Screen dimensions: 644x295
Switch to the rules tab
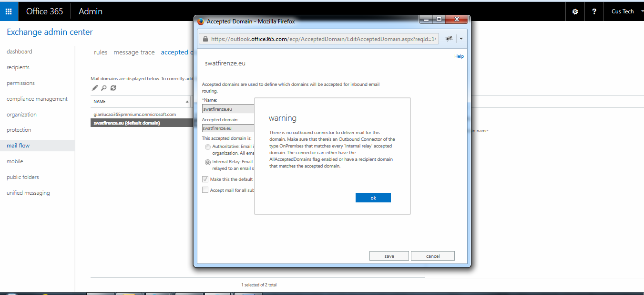coord(101,53)
